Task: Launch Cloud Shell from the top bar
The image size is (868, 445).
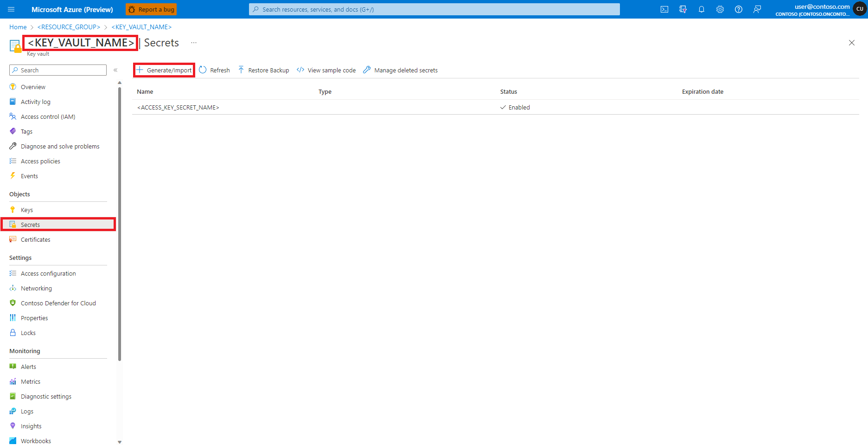Action: [x=664, y=9]
